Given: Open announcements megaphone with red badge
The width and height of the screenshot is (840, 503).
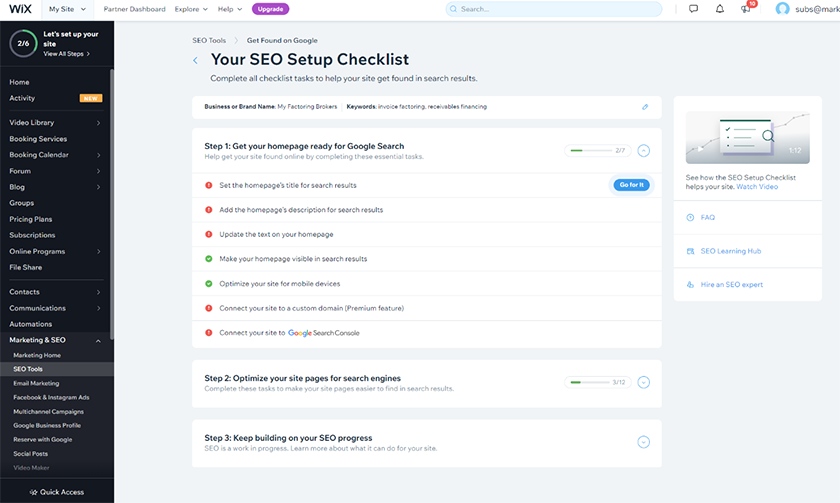Looking at the screenshot, I should [x=746, y=9].
